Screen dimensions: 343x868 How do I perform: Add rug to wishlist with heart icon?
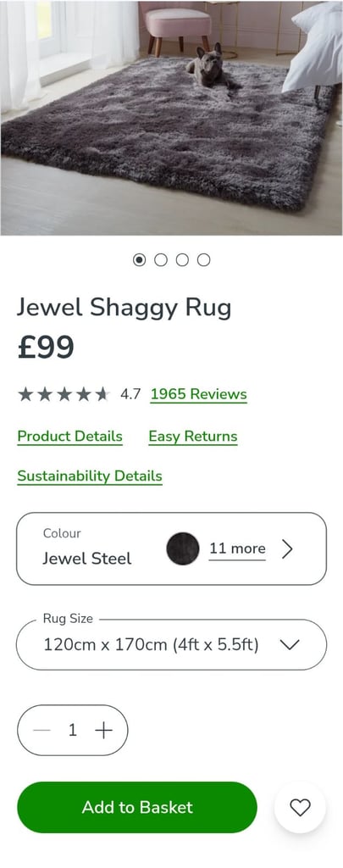pos(300,808)
